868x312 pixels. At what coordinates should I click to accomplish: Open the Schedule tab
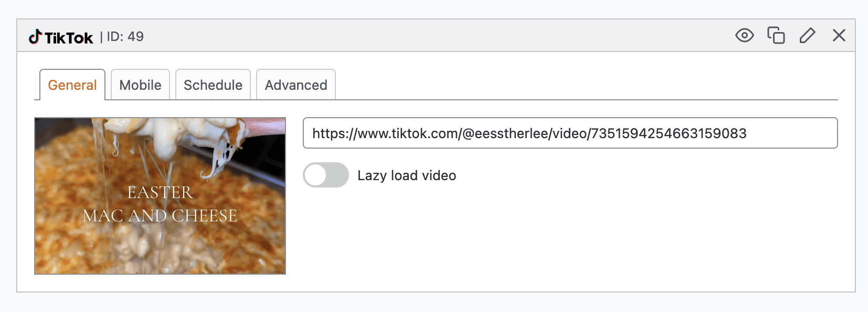point(213,85)
